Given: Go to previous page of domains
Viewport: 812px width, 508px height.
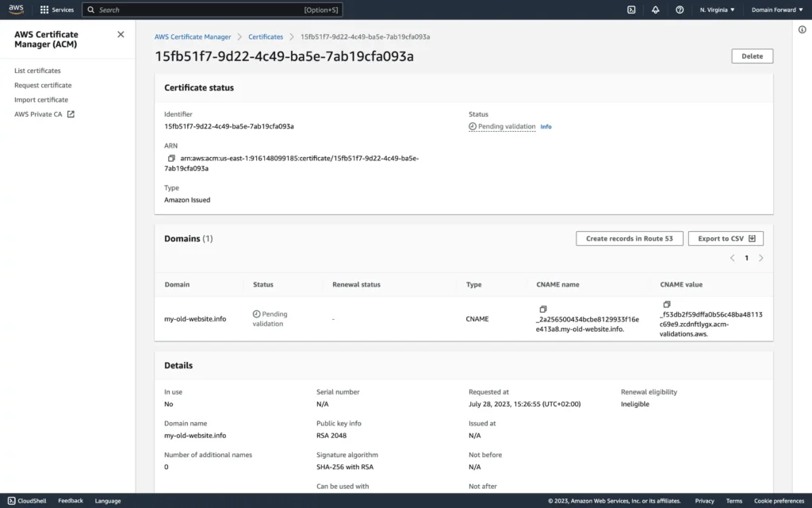Looking at the screenshot, I should [732, 258].
